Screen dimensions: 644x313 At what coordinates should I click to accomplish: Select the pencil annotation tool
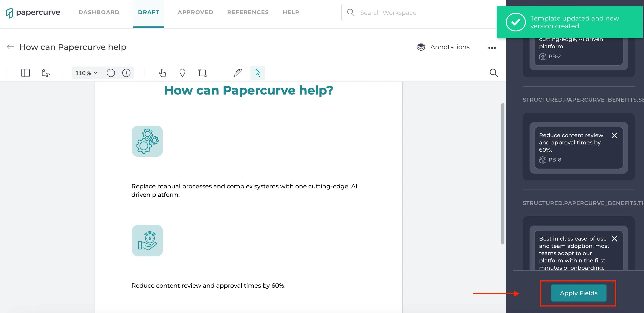point(237,73)
